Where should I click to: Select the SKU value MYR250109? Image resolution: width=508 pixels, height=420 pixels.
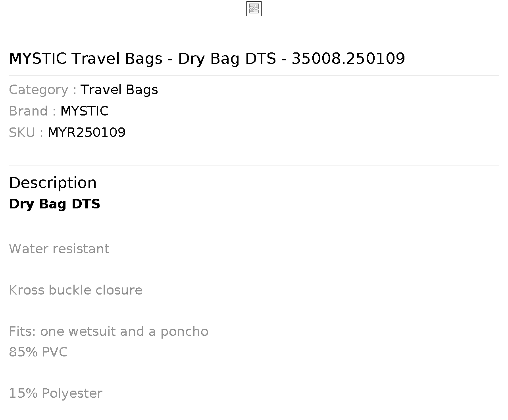point(87,133)
